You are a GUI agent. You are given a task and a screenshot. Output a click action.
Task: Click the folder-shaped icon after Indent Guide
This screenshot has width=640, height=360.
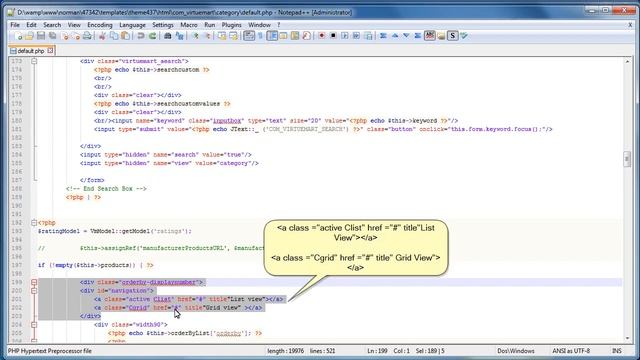(283, 36)
